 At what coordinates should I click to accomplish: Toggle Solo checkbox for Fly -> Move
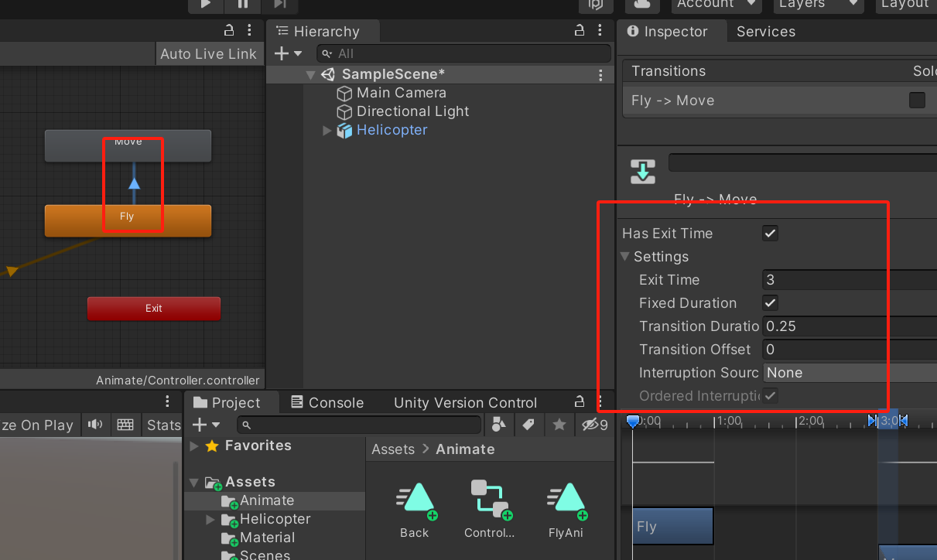pyautogui.click(x=917, y=100)
